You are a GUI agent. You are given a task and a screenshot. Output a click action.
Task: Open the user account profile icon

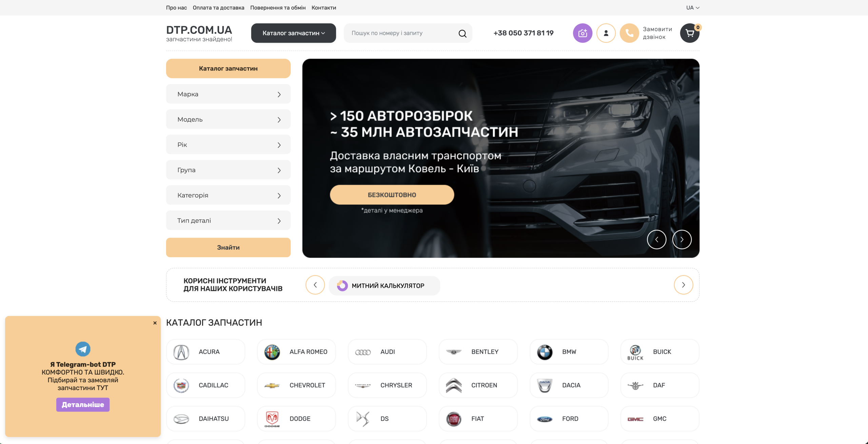[x=606, y=33]
